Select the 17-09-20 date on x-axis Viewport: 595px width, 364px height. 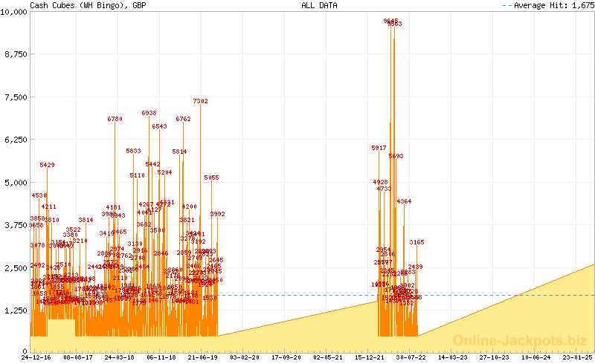(286, 357)
